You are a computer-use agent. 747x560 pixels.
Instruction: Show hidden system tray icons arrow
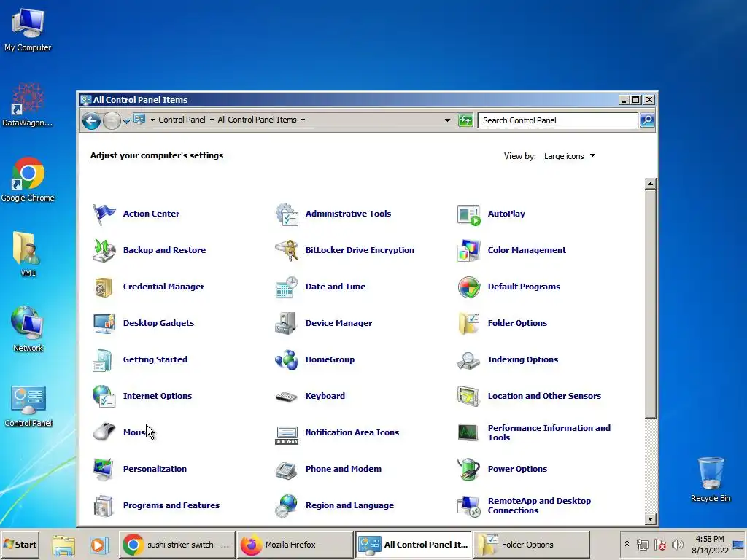(627, 544)
